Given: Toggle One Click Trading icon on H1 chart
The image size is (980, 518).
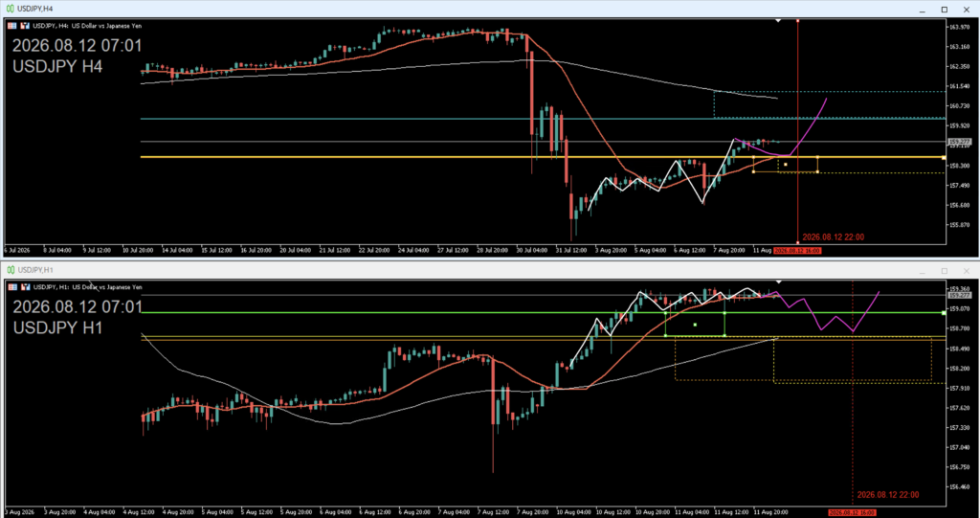Looking at the screenshot, I should coord(12,287).
